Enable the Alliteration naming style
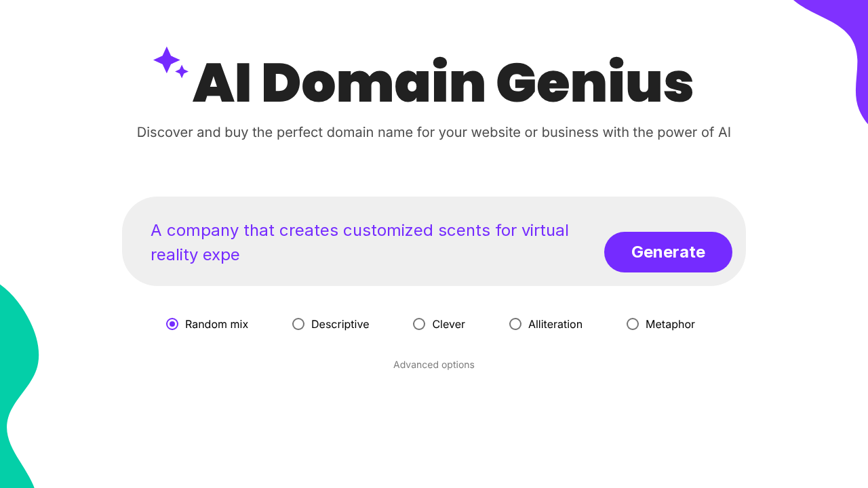Screen dimensions: 868x488 tap(515, 324)
